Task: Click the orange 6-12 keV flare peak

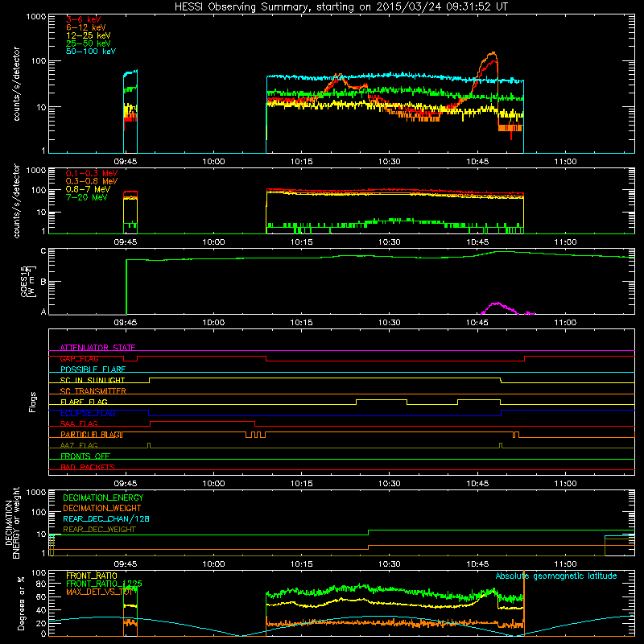Action: [493, 53]
